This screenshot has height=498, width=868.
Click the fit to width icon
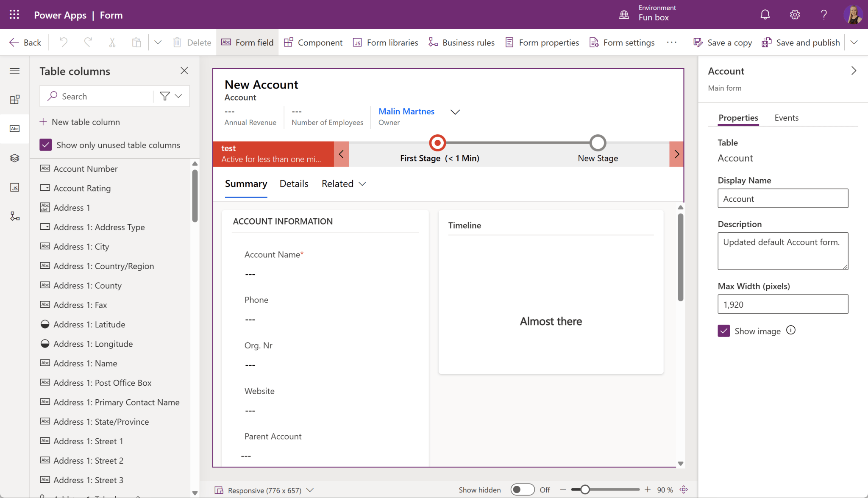tap(684, 490)
